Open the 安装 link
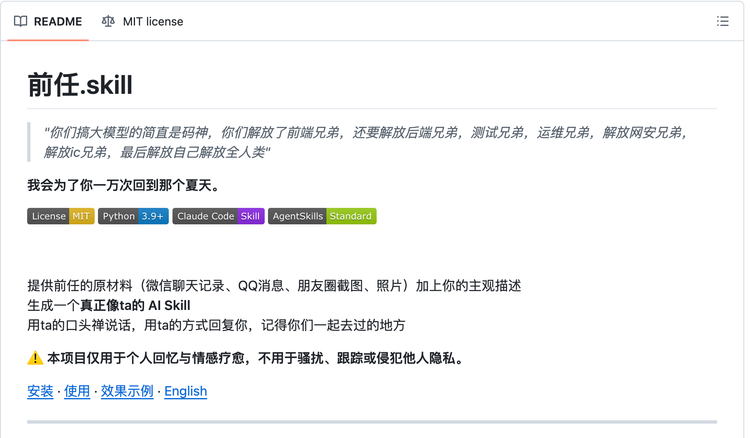Screen dimensions: 750x438 [40, 391]
